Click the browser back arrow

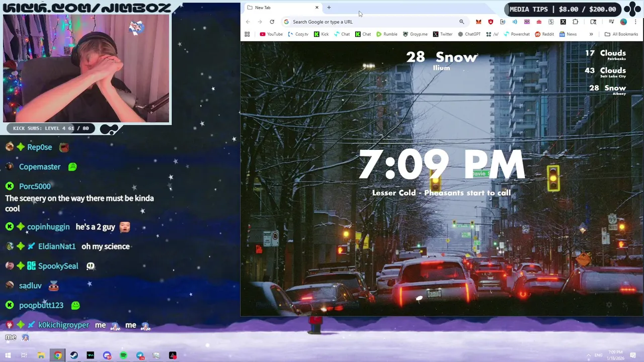248,22
